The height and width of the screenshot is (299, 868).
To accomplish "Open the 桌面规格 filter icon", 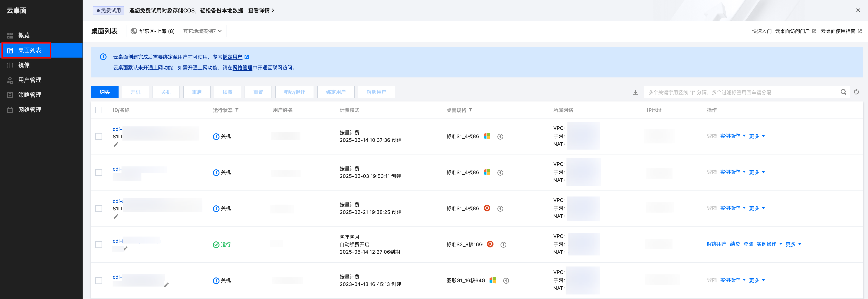I will pos(470,110).
